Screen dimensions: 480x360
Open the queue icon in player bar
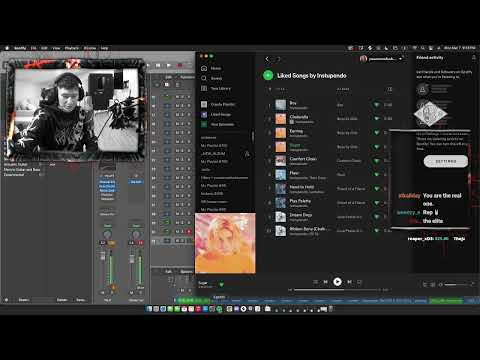pyautogui.click(x=425, y=285)
